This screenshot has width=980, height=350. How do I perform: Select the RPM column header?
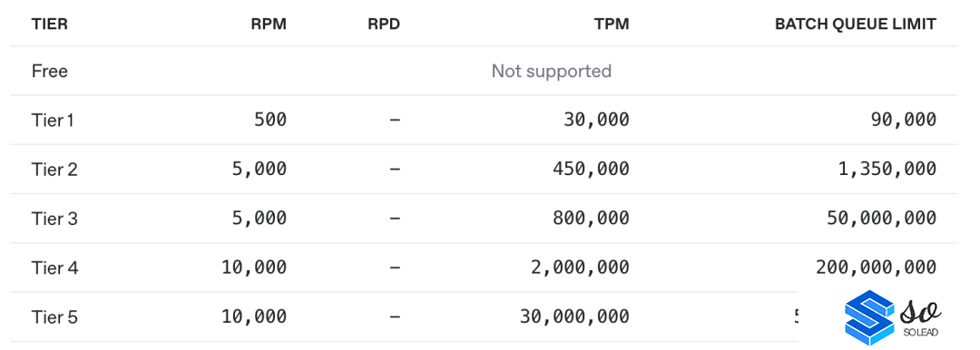[x=270, y=24]
